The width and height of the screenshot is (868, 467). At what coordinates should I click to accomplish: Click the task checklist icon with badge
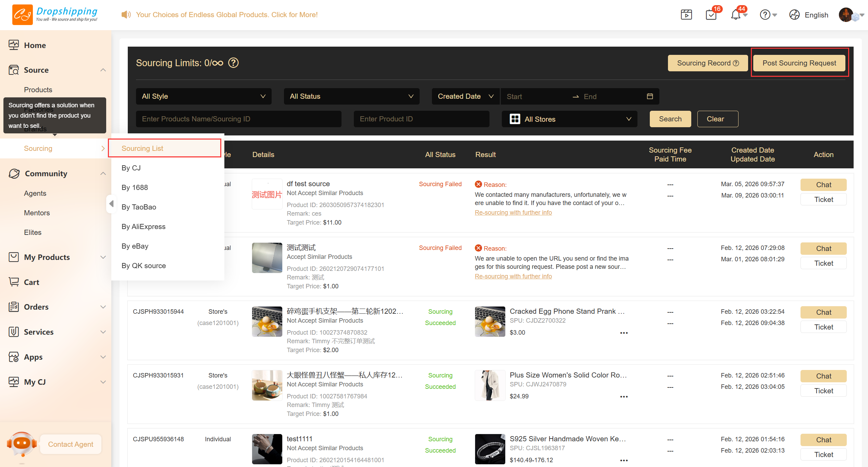pyautogui.click(x=711, y=15)
